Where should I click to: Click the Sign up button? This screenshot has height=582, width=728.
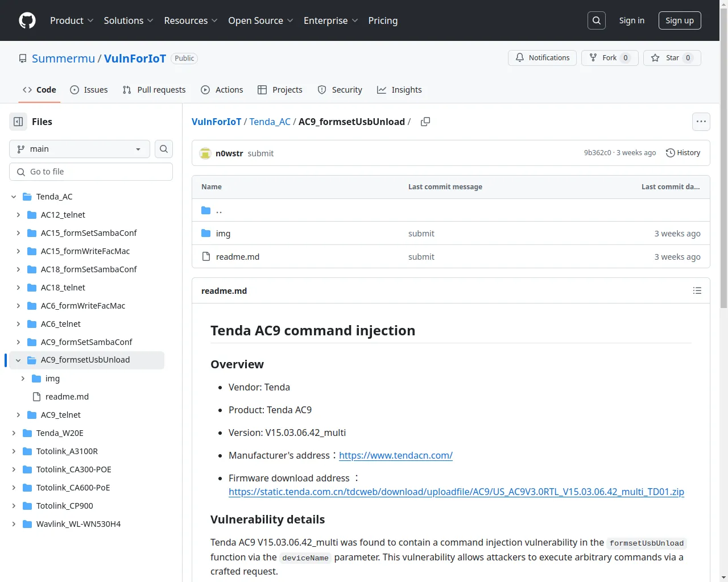point(680,20)
